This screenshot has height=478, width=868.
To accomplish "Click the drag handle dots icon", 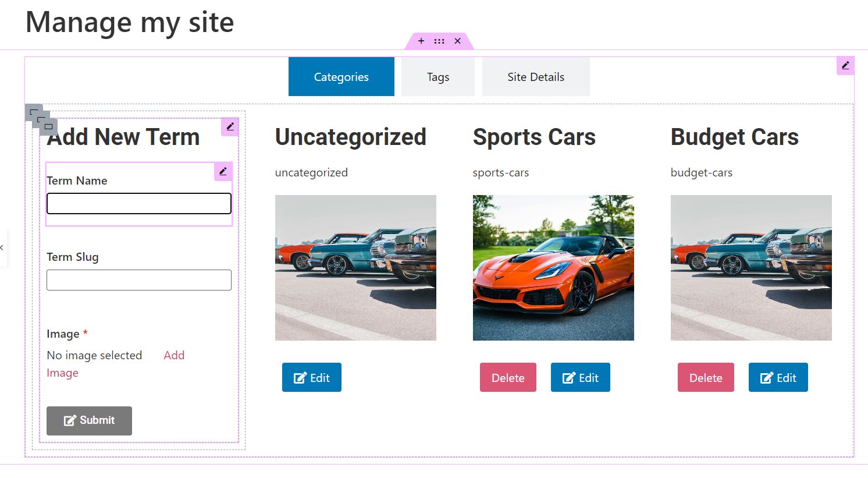I will (439, 41).
